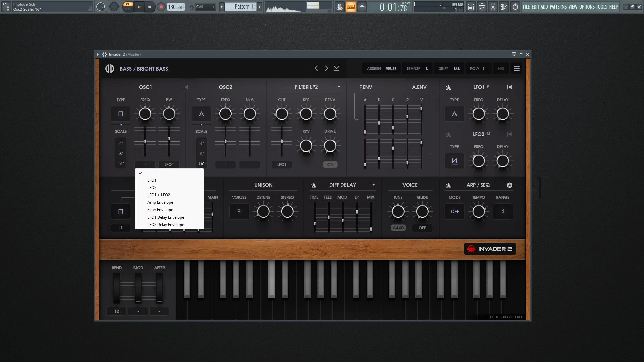Click the LFO2 sawtooth waveform type button
This screenshot has width=644, height=362.
tap(454, 161)
